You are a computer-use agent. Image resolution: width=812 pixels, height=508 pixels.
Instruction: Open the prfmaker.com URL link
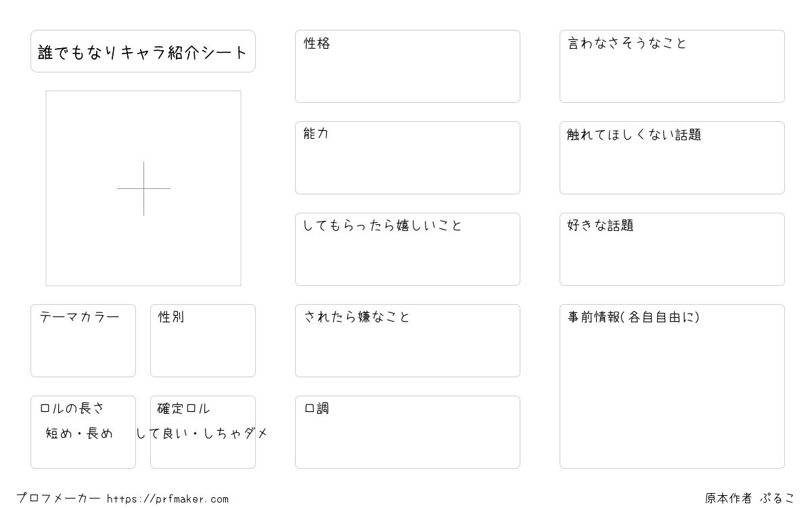[168, 499]
